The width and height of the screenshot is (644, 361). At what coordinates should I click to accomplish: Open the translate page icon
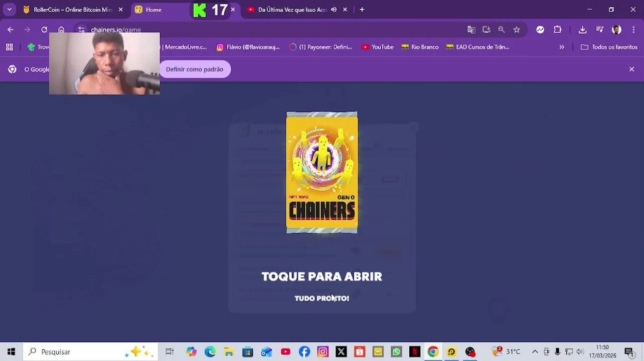[x=471, y=30]
